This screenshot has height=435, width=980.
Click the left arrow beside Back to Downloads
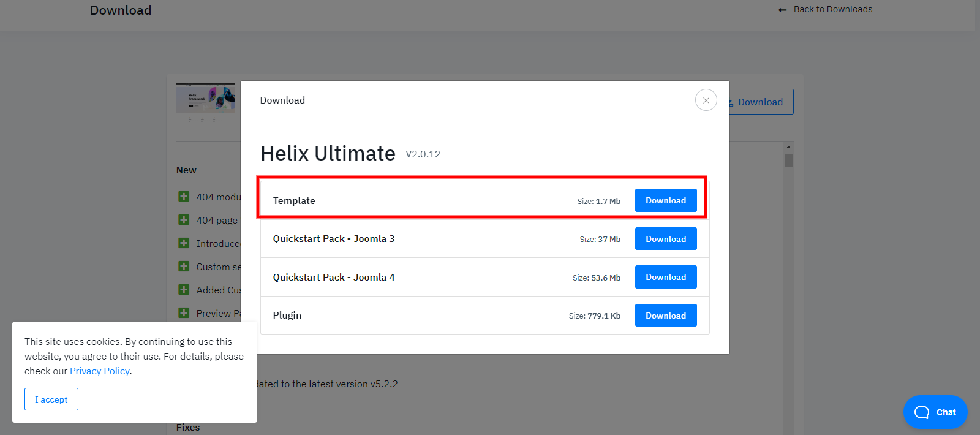[x=782, y=10]
